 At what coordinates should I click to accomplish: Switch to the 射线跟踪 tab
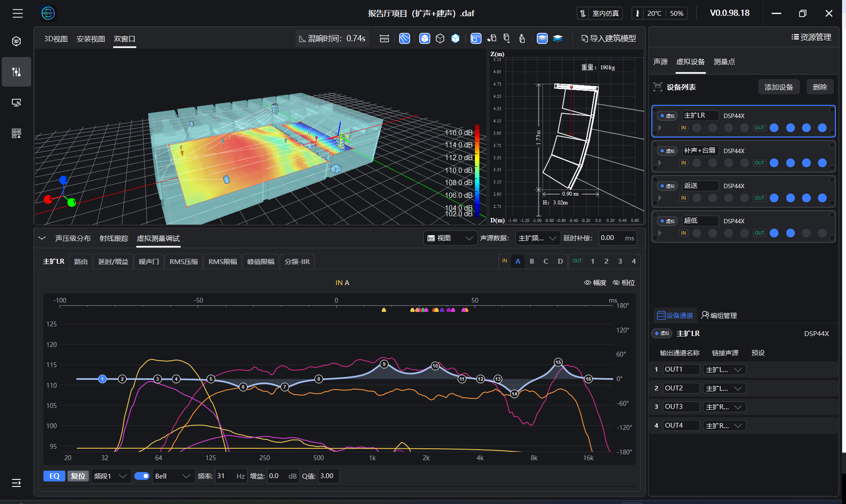click(x=114, y=238)
